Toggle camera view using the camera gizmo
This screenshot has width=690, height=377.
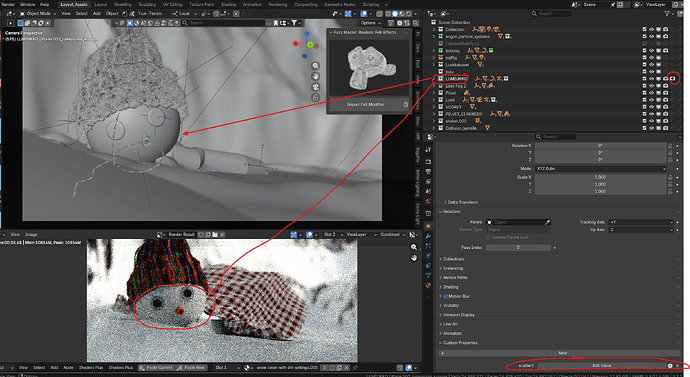[316, 87]
